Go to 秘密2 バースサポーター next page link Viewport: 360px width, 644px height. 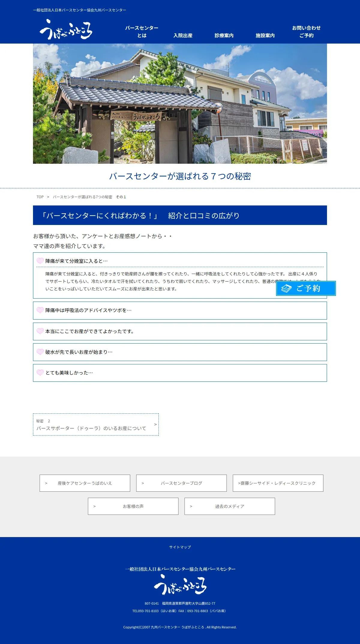click(96, 424)
